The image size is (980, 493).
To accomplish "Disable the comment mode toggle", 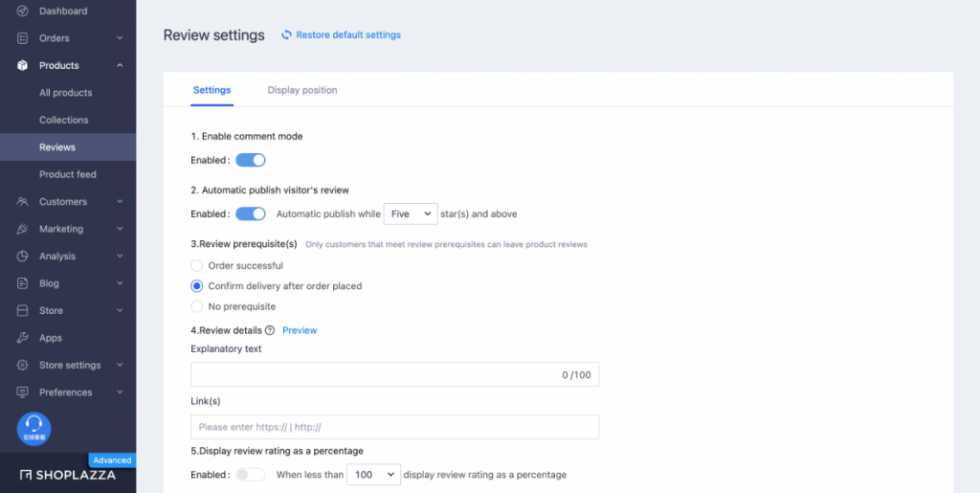I will pyautogui.click(x=251, y=160).
